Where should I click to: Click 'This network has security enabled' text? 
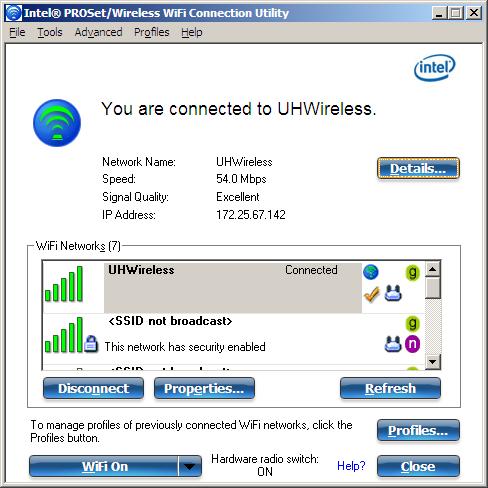coord(185,347)
